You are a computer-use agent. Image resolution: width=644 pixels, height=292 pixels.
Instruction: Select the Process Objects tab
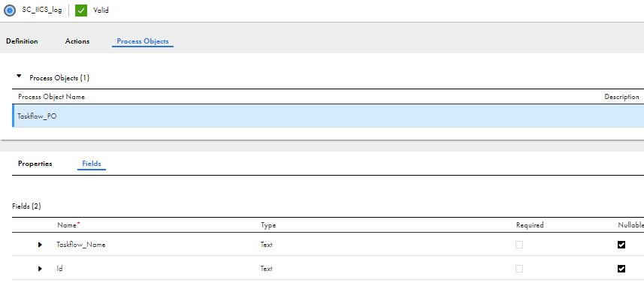[143, 41]
